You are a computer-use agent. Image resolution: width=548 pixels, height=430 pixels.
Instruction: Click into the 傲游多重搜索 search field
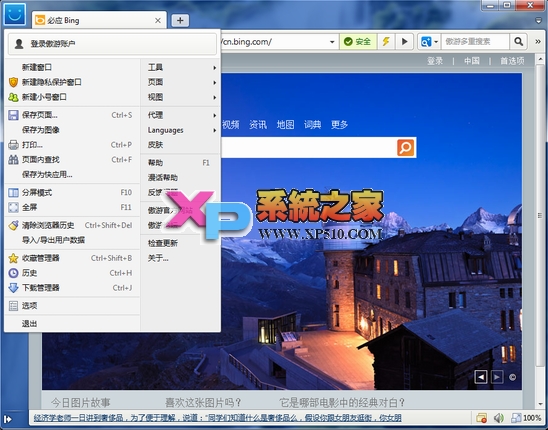(x=475, y=42)
